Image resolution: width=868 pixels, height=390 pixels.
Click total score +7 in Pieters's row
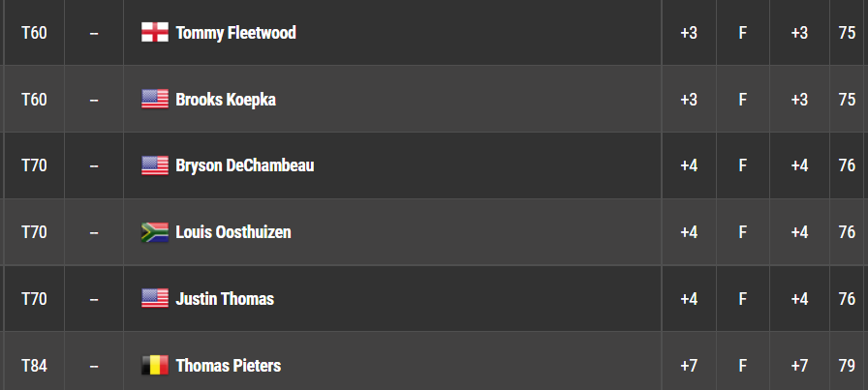tap(689, 366)
